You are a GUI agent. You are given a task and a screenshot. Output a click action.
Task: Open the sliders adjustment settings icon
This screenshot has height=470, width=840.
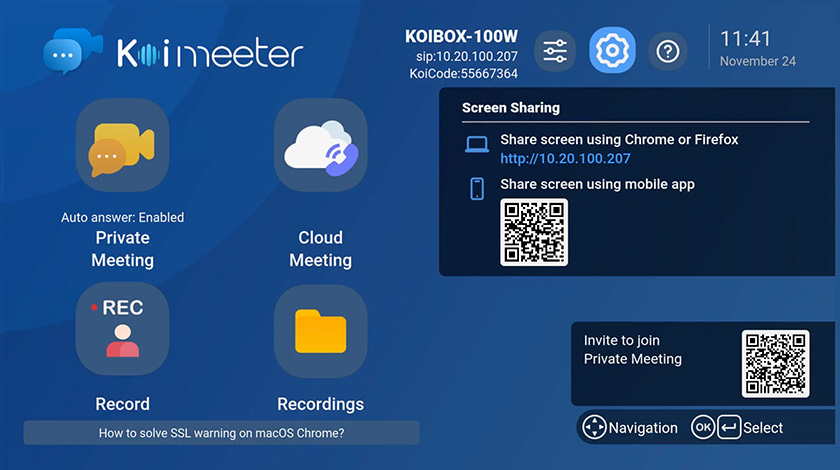[x=555, y=50]
